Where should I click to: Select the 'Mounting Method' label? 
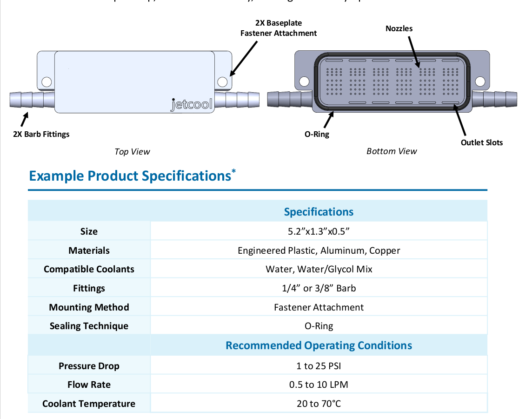(x=89, y=307)
